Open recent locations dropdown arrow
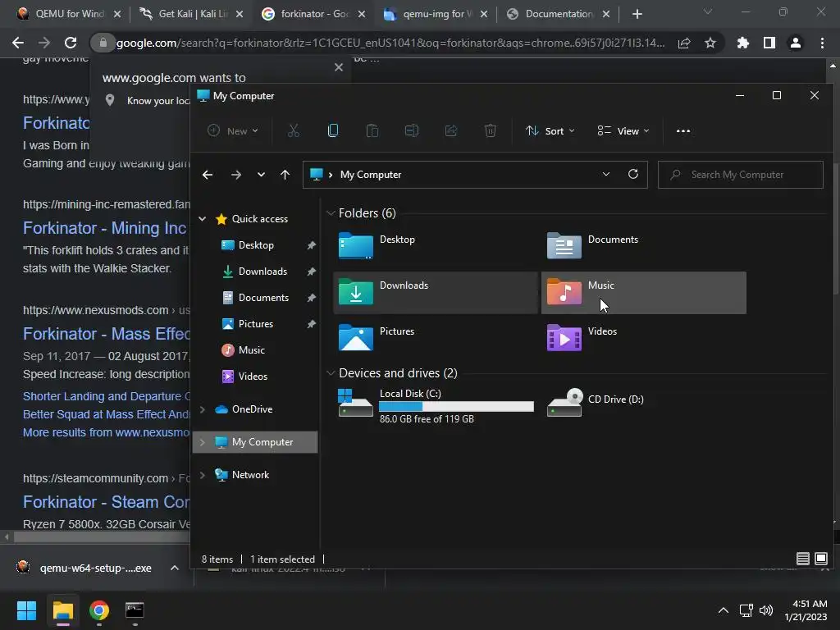This screenshot has width=840, height=630. 261,175
